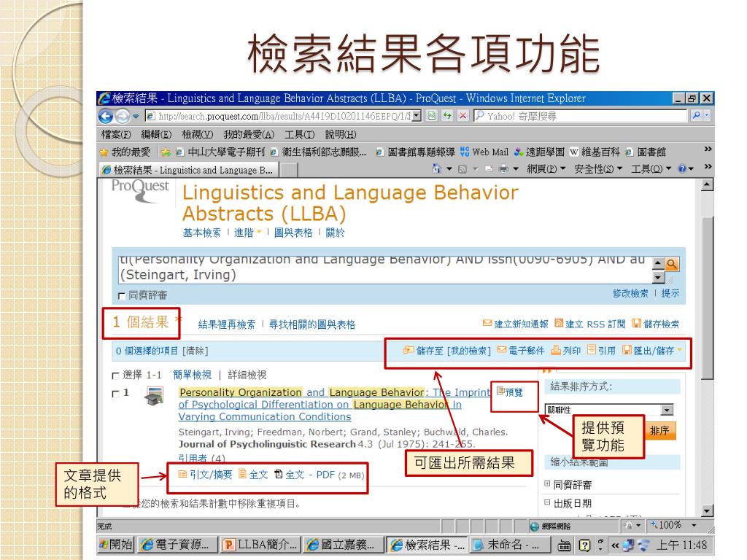This screenshot has width=747, height=560.
Task: Click the search box scroll up arrow
Action: point(659,263)
